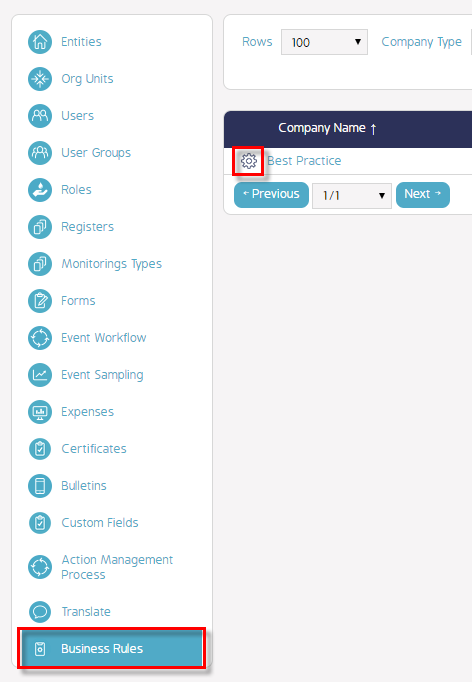Screen dimensions: 472x682
Task: Click the Translate speech bubble icon
Action: point(40,612)
